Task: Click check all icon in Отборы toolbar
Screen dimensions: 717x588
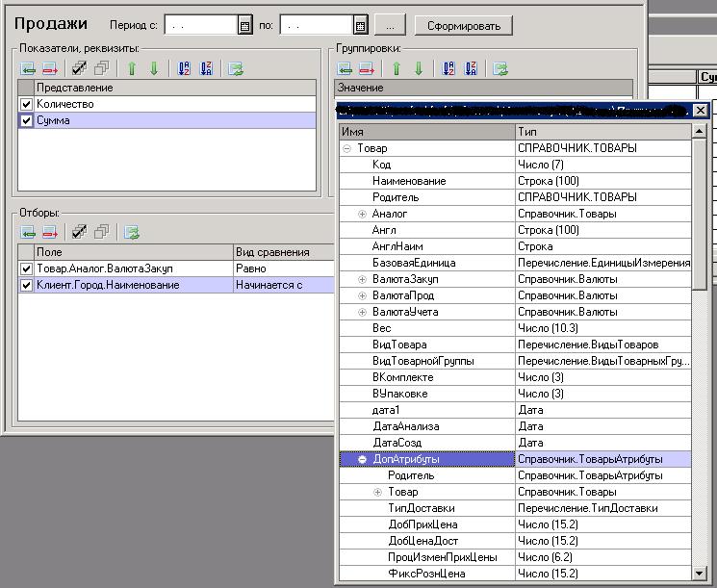Action: click(80, 232)
